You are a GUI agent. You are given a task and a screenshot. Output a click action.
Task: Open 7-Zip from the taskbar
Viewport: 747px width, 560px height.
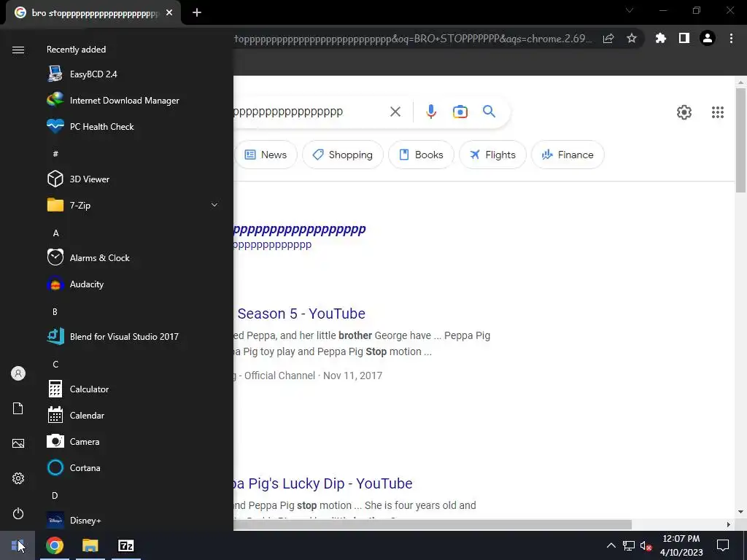coord(126,545)
